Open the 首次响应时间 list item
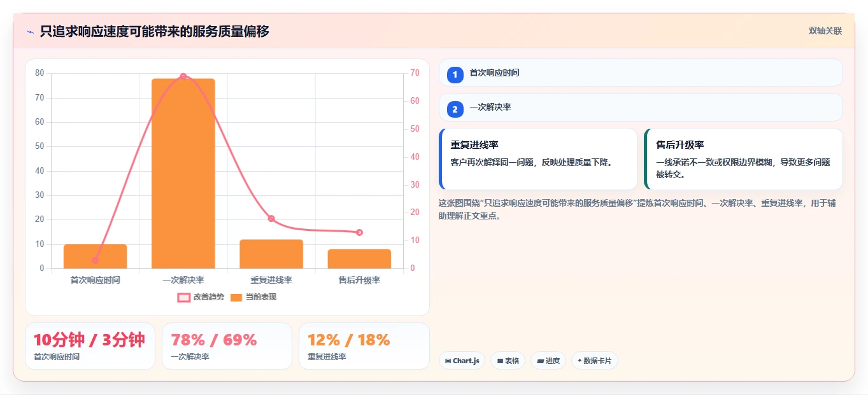 tap(641, 73)
